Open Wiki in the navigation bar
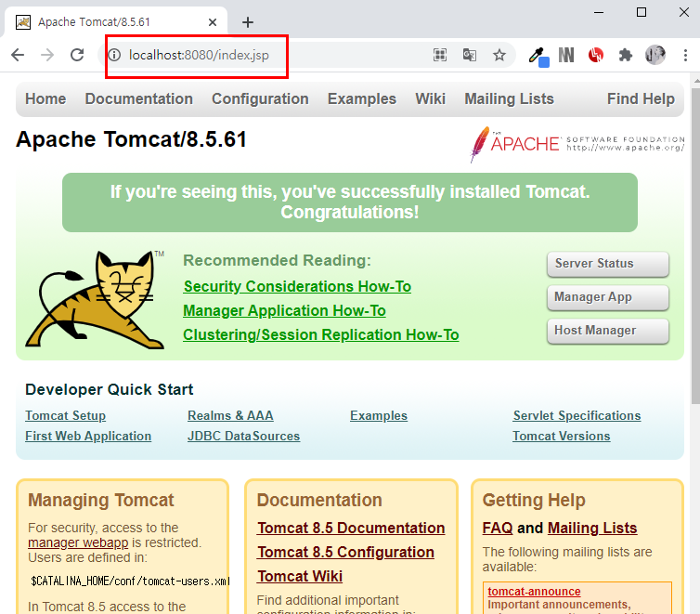 tap(431, 98)
